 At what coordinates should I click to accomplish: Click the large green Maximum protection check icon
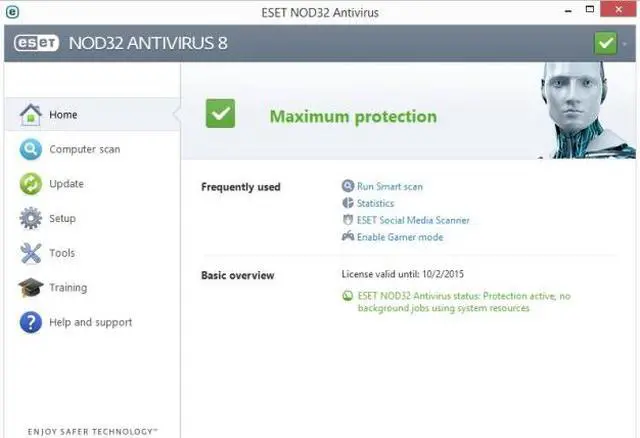pyautogui.click(x=221, y=114)
